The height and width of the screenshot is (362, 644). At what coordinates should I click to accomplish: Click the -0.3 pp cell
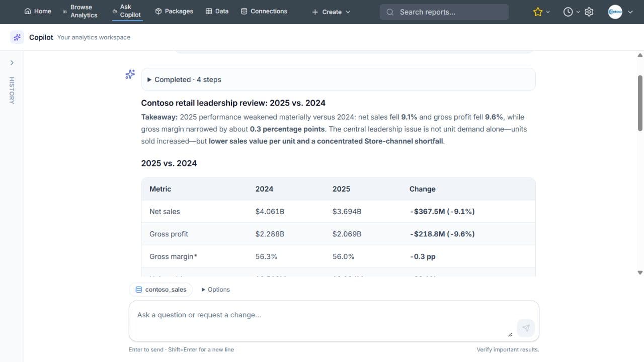tap(423, 256)
